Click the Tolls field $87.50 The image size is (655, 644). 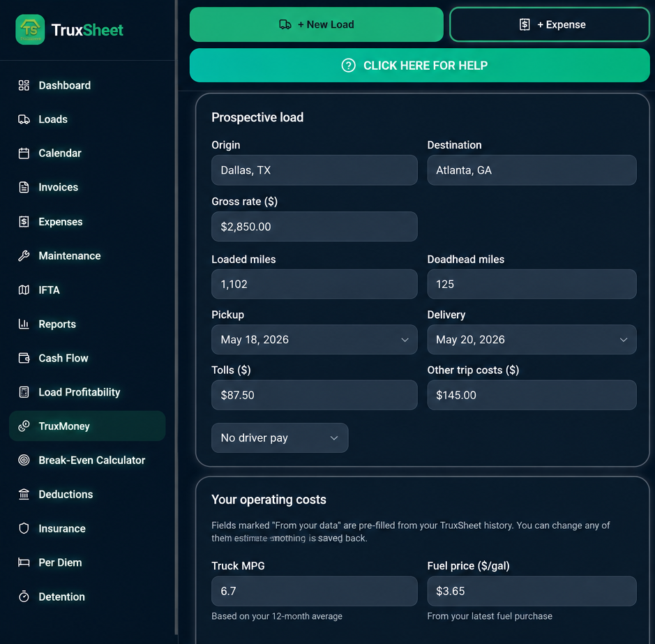tap(314, 395)
